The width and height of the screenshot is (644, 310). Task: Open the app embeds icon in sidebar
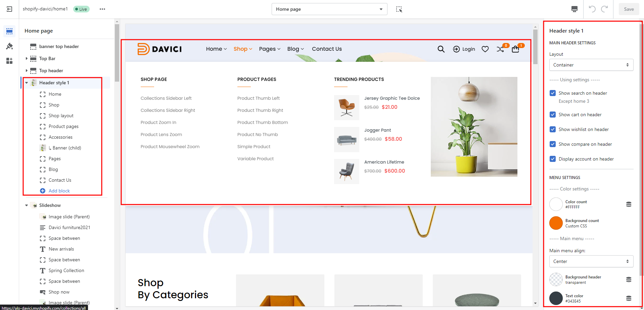point(9,61)
